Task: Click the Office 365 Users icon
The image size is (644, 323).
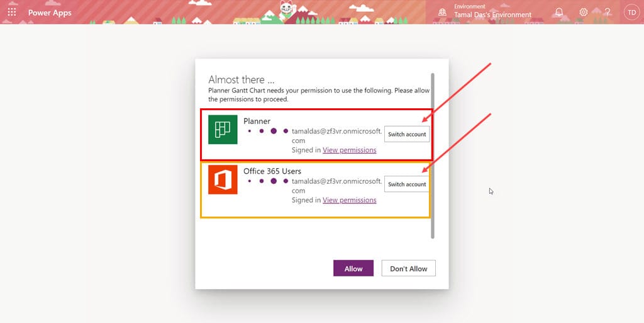Action: [x=223, y=179]
